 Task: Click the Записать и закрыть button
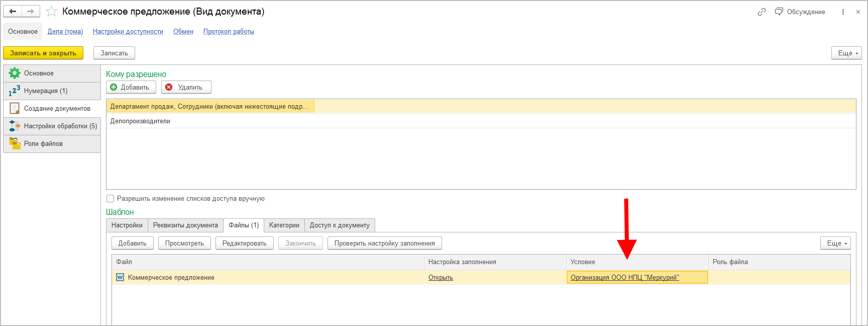pyautogui.click(x=43, y=53)
